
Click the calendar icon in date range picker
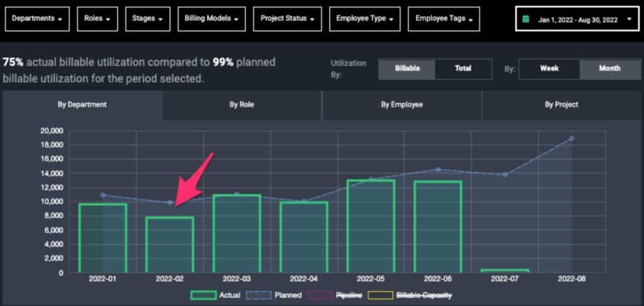(x=526, y=20)
